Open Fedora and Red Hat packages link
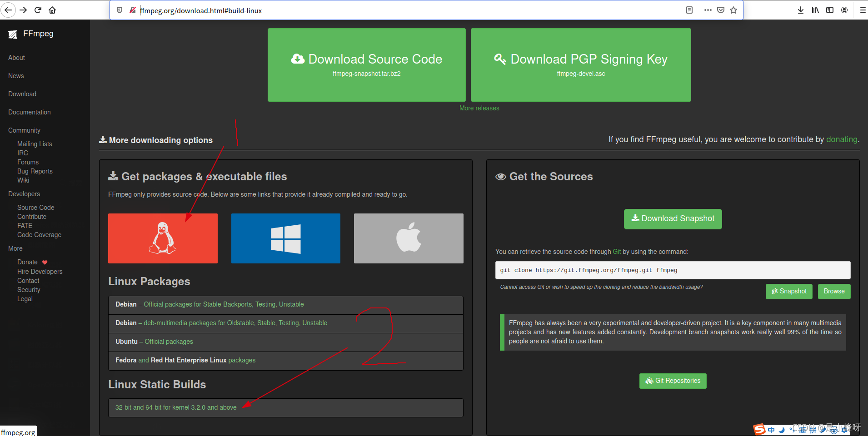This screenshot has height=436, width=868. point(185,360)
